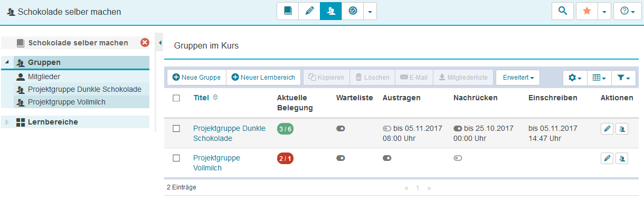Viewport: 644px width, 200px height.
Task: Open Projektgruppe Vollmilch table link
Action: [217, 163]
